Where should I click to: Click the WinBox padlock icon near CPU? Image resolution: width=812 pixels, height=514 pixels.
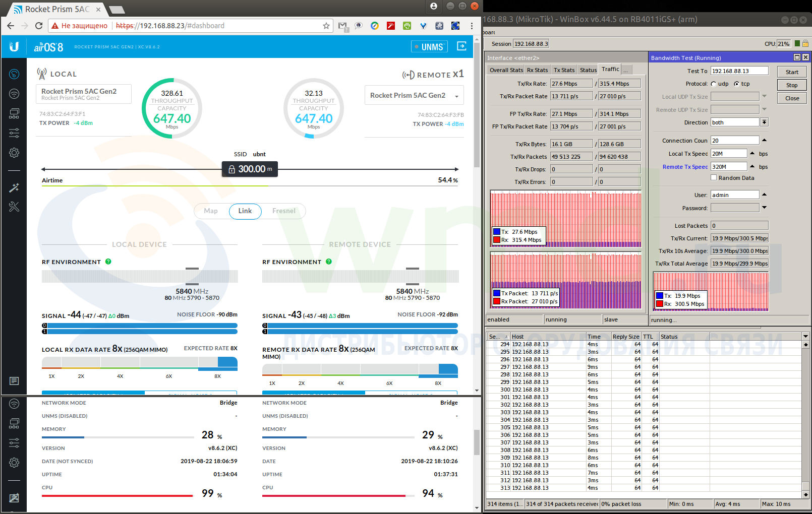805,44
